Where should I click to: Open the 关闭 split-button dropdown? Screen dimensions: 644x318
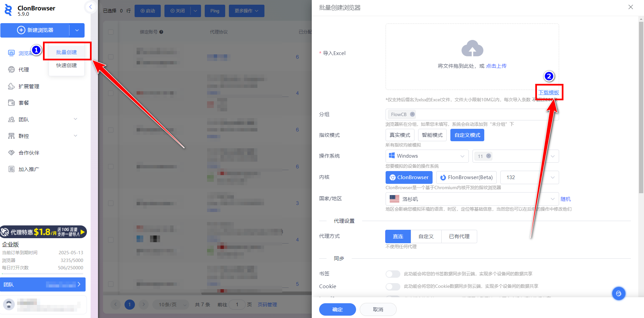click(x=195, y=11)
